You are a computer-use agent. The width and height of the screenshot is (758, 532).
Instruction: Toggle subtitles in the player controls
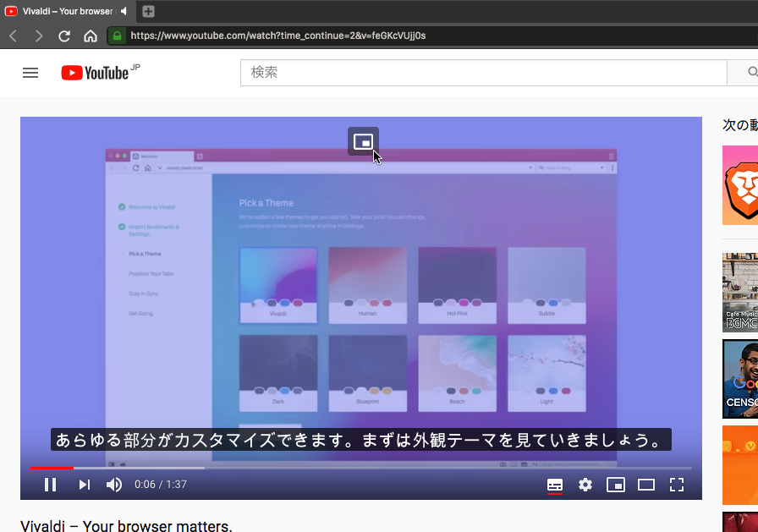click(554, 485)
